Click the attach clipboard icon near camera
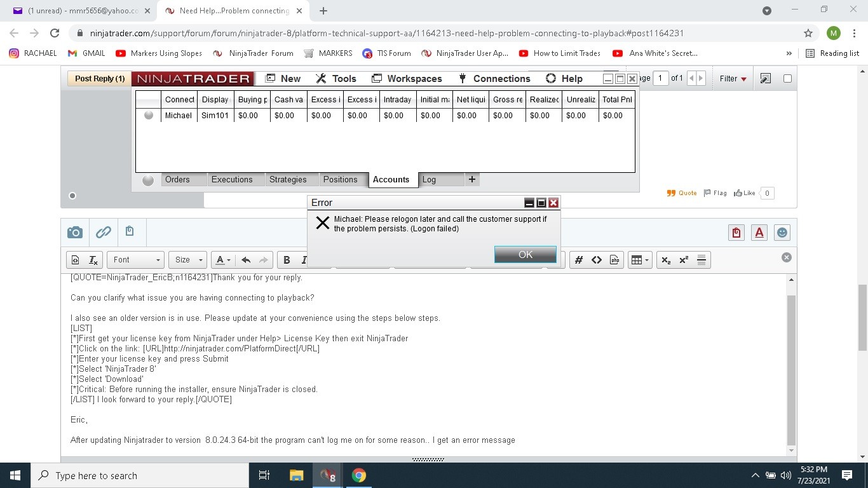The width and height of the screenshot is (868, 488). point(130,231)
